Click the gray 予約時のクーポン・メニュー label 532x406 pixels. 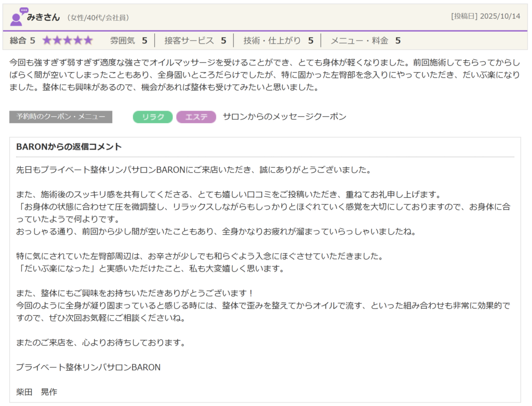tap(61, 117)
